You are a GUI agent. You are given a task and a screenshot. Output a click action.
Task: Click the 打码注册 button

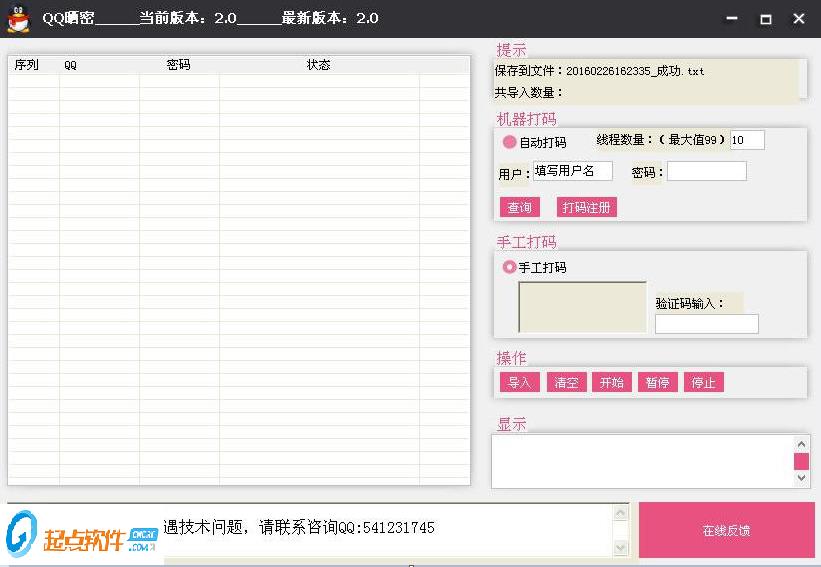(586, 207)
